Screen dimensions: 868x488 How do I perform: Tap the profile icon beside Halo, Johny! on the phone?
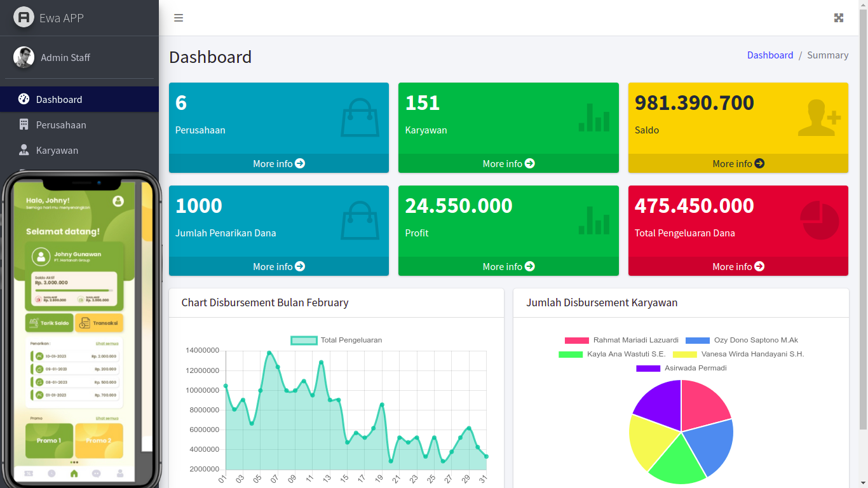(x=118, y=201)
